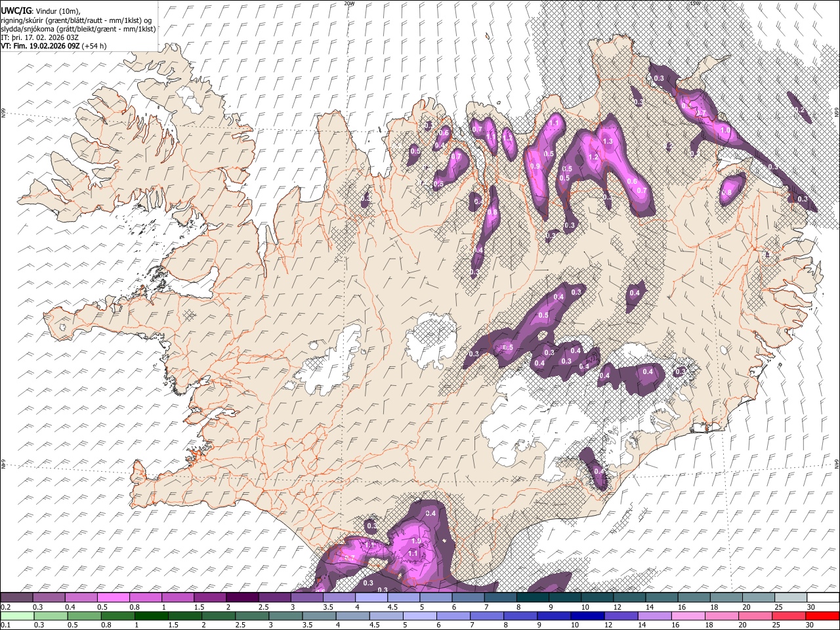The image size is (840, 630).
Task: Click the 0.9 snowfall value on the map
Action: [x=535, y=166]
